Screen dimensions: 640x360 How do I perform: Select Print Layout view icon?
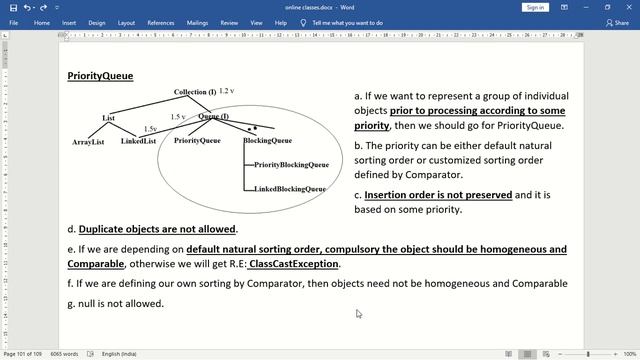pyautogui.click(x=527, y=354)
